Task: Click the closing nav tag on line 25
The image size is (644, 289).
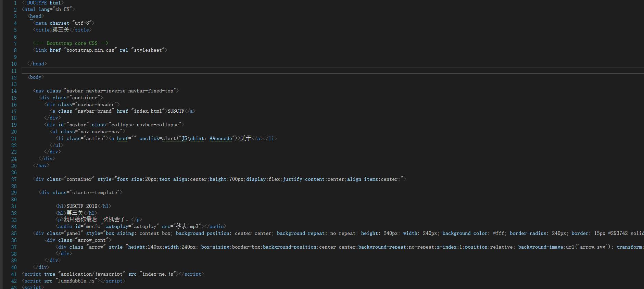Action: (41, 165)
